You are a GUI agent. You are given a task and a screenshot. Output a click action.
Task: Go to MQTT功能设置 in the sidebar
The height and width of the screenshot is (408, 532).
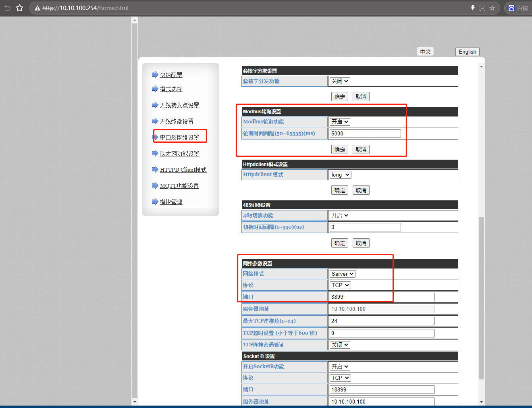tap(179, 186)
